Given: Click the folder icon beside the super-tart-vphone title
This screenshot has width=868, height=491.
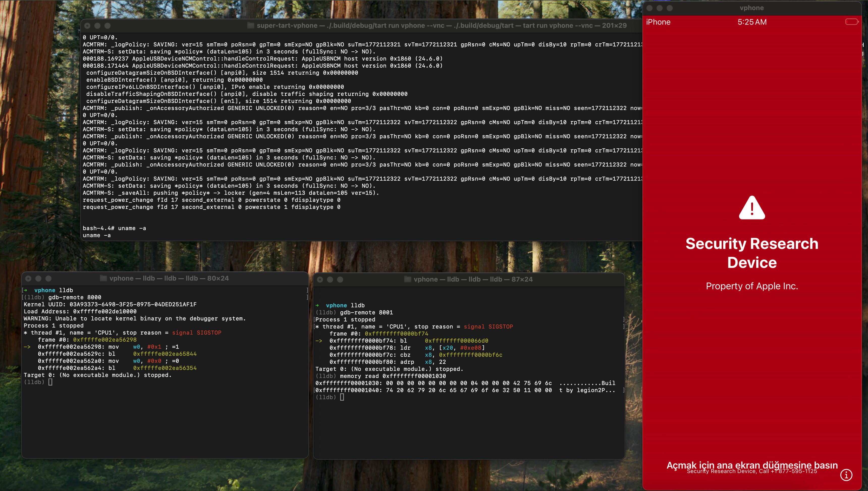Looking at the screenshot, I should 251,26.
